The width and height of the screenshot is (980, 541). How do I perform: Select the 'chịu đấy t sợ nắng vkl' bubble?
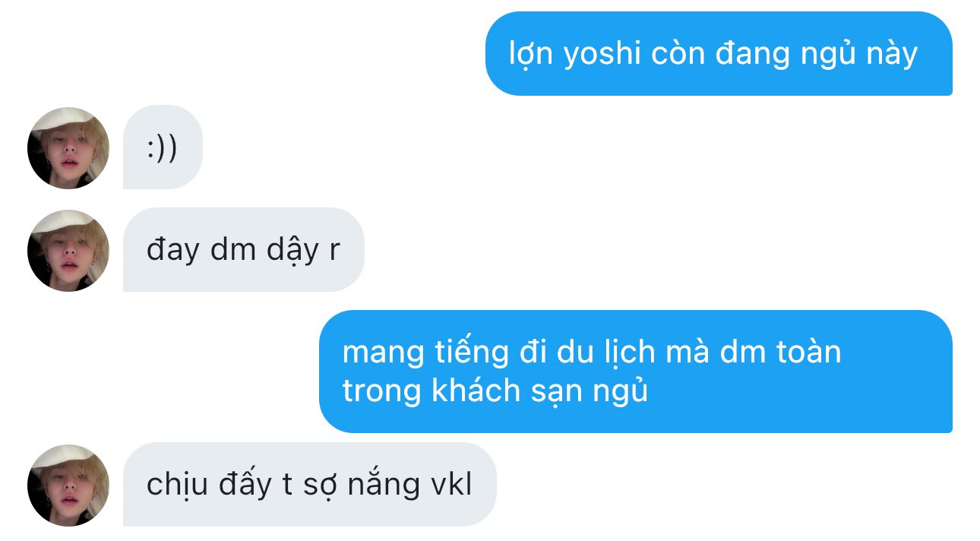coord(310,485)
